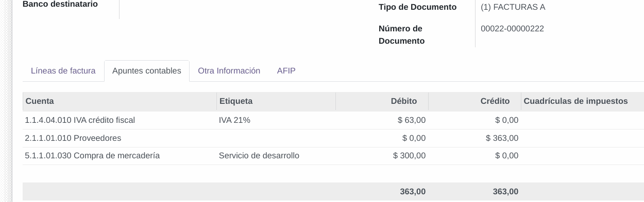
Task: Select the $ 63,00 debit amount
Action: pos(412,120)
